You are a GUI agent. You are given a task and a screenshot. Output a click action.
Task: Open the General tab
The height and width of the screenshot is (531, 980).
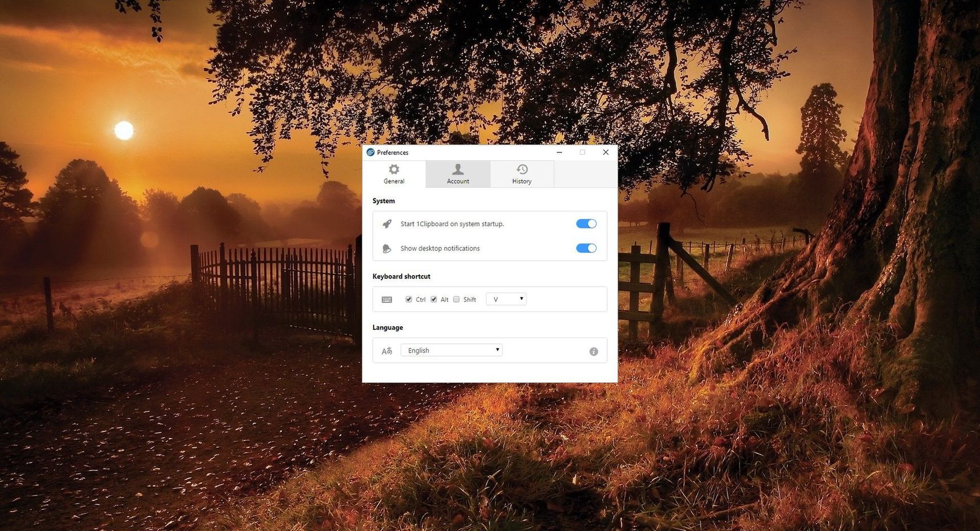[x=394, y=174]
